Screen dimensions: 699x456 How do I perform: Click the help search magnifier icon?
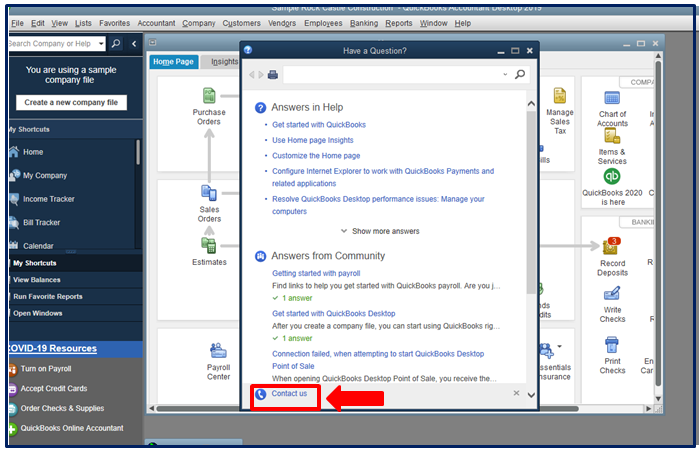tap(520, 74)
